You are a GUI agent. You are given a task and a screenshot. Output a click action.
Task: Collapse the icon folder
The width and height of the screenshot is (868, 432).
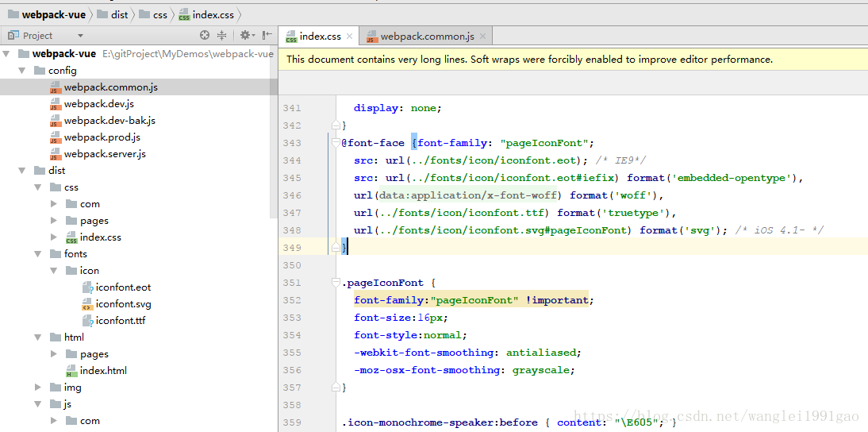point(54,270)
